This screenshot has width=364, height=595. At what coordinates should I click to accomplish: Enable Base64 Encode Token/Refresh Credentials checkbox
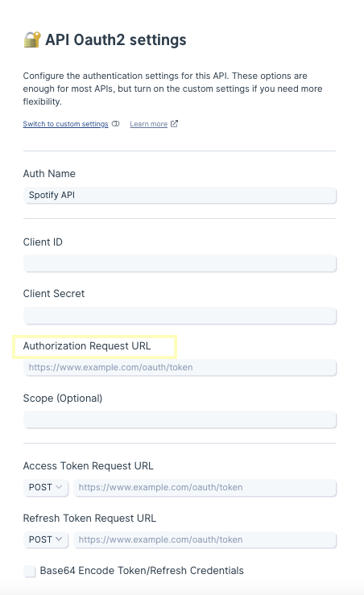pos(30,571)
